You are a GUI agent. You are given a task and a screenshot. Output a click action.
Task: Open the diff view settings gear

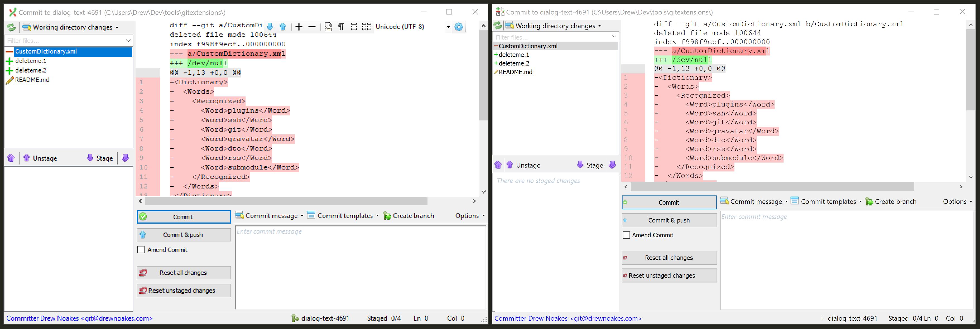[x=458, y=26]
